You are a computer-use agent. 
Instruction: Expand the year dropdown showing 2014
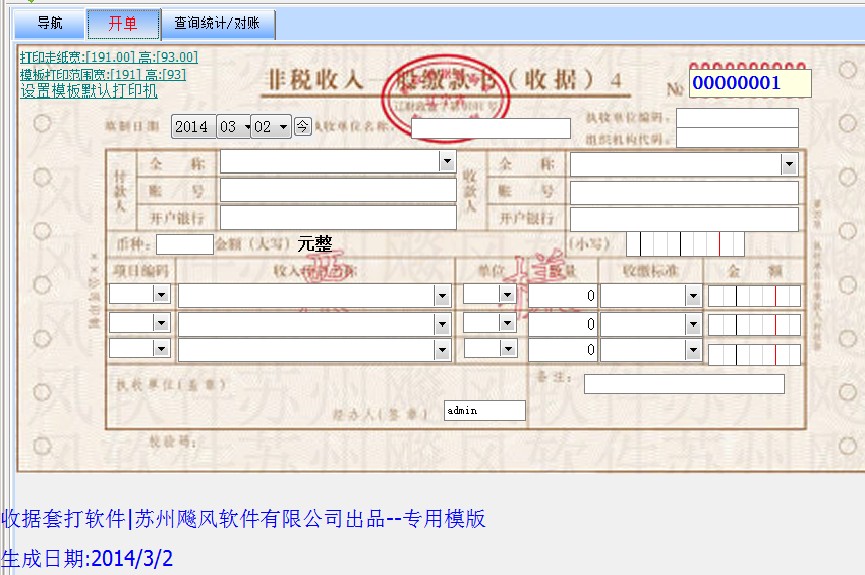tap(190, 127)
